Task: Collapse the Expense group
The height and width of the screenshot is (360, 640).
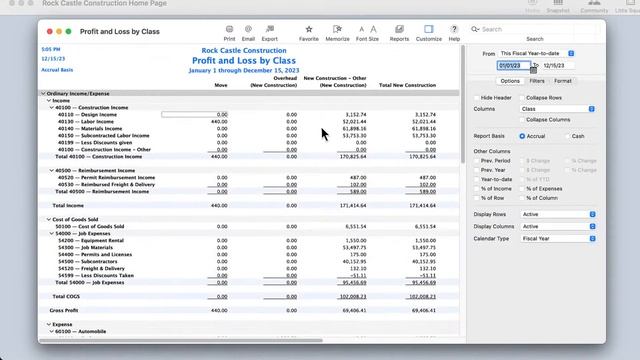Action: pyautogui.click(x=49, y=324)
